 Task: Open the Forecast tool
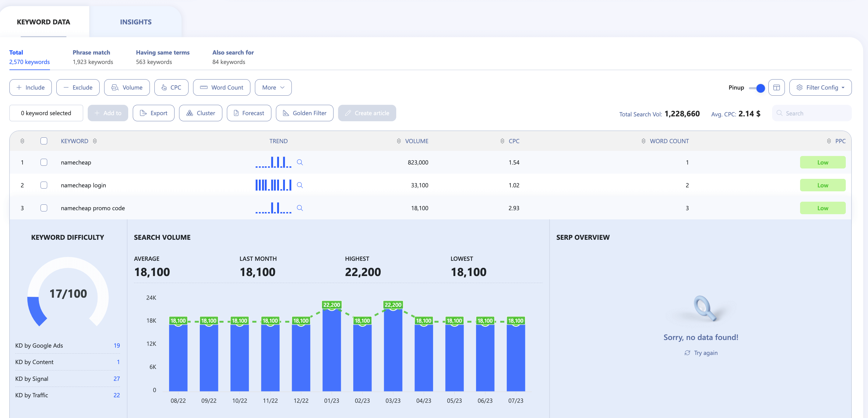249,113
